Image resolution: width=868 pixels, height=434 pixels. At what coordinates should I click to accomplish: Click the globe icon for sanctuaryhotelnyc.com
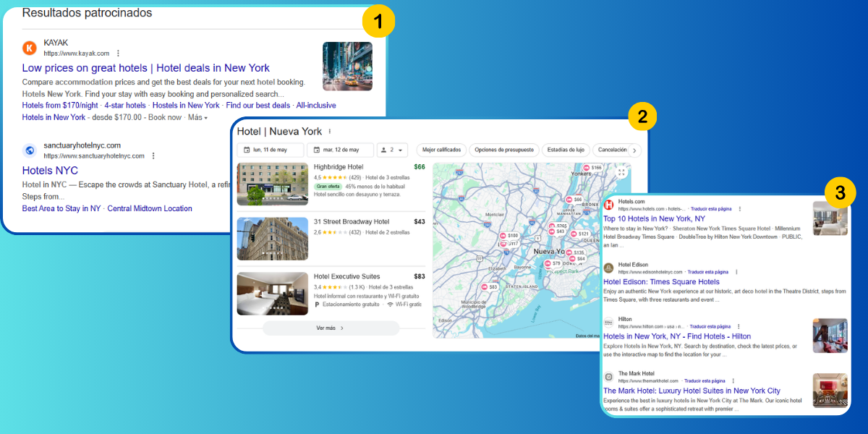pos(30,150)
